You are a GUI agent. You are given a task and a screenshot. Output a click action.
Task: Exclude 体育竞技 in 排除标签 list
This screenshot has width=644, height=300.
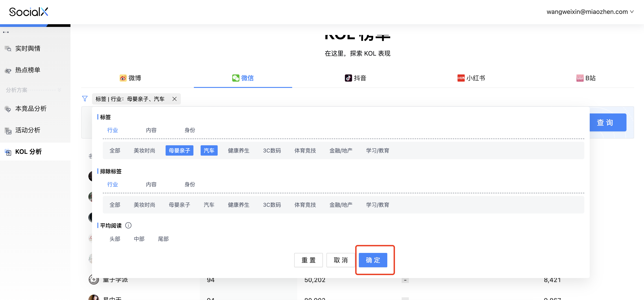point(305,205)
